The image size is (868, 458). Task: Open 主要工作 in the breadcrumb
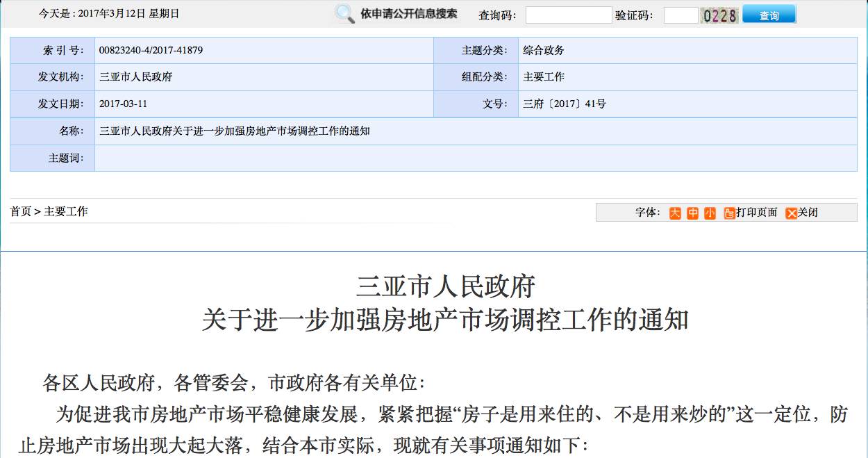coord(66,211)
